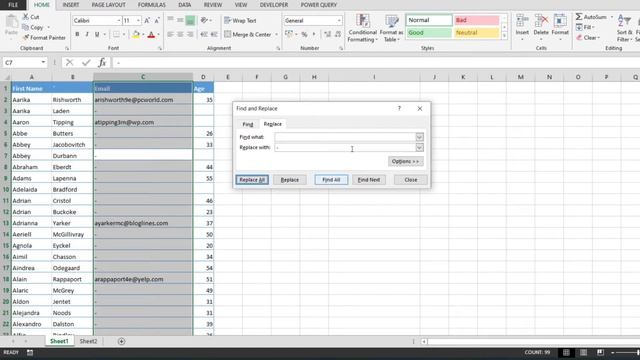The image size is (640, 360).
Task: Click the Decrease Decimal icon
Action: 338,35
